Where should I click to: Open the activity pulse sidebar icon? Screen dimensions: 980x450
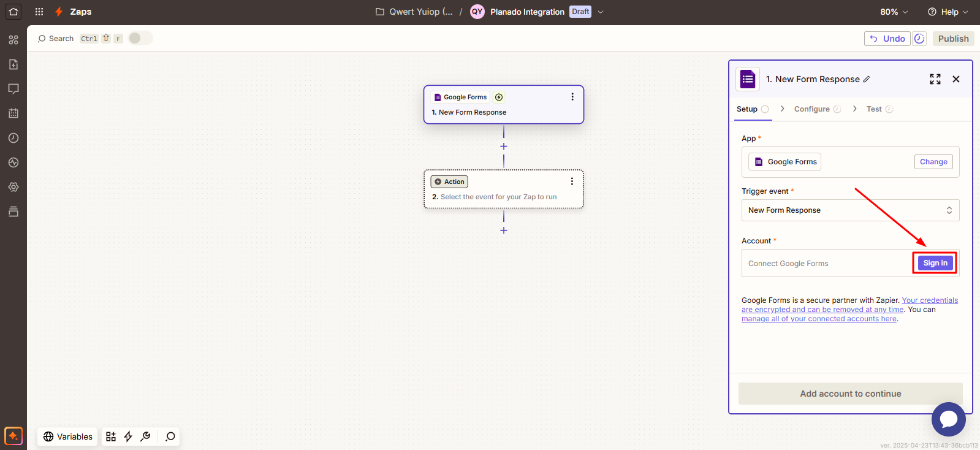[x=13, y=162]
